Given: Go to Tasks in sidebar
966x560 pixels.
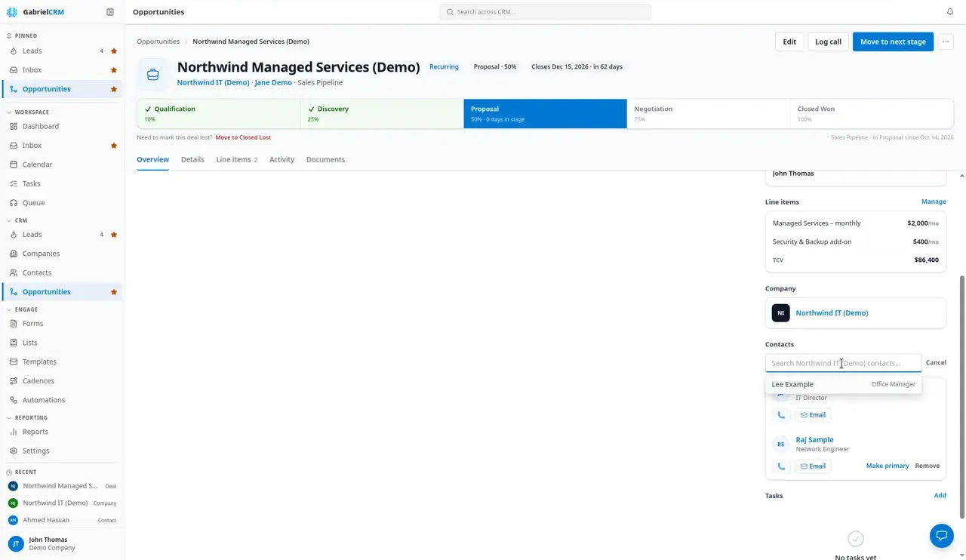Looking at the screenshot, I should [x=62, y=183].
